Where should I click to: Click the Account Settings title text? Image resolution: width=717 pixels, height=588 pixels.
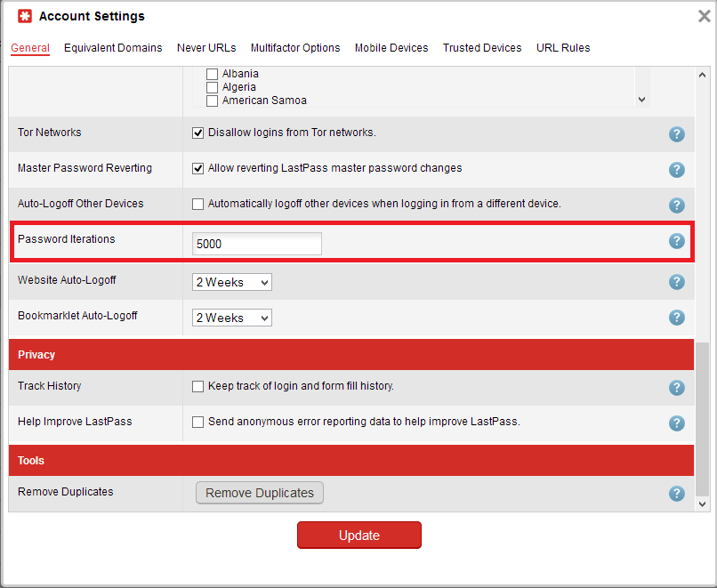(92, 16)
